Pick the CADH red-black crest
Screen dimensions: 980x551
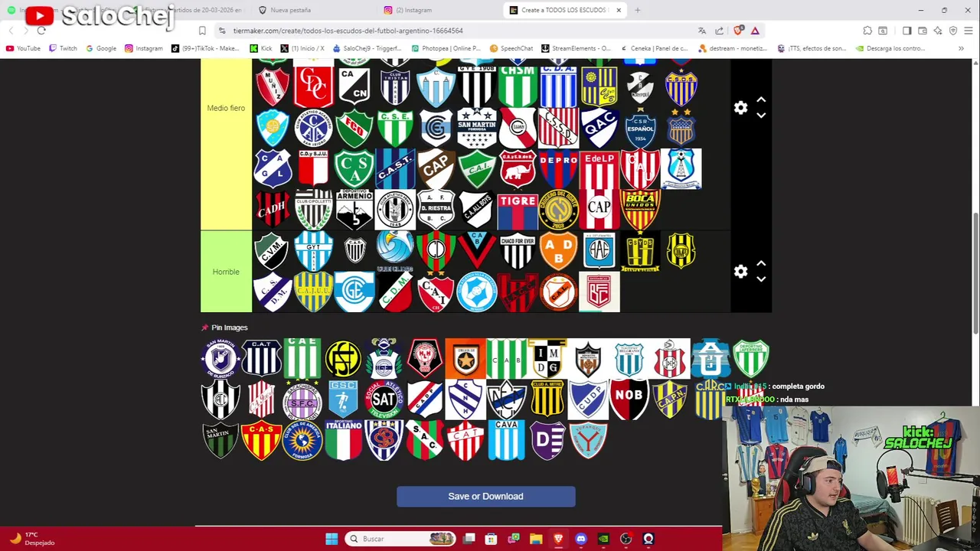pyautogui.click(x=273, y=210)
